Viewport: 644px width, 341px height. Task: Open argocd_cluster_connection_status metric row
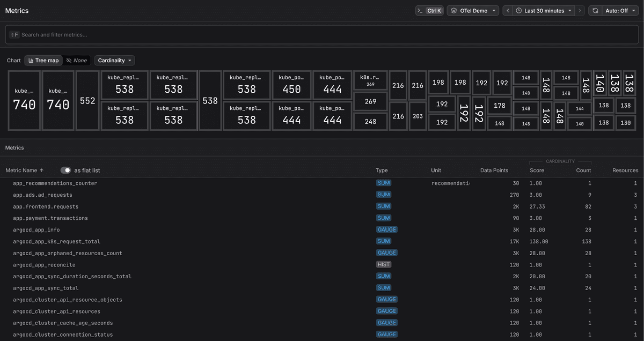(322, 335)
